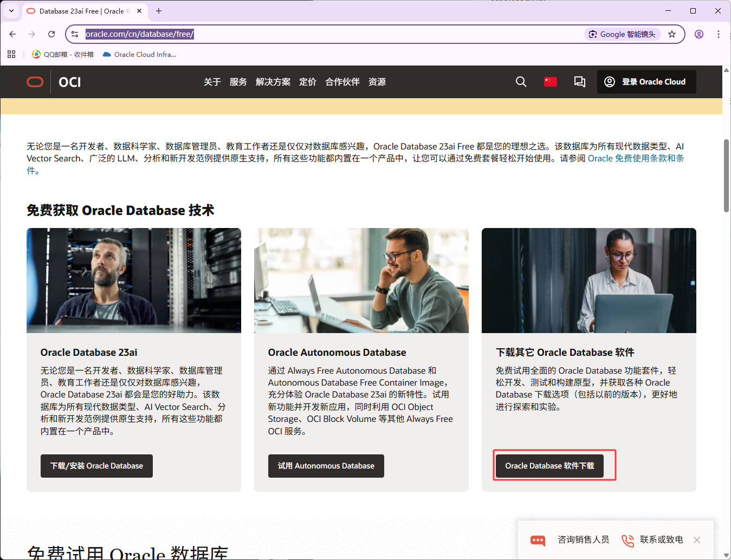Click the Oracle Database 23ai card title
Image resolution: width=731 pixels, height=560 pixels.
[x=89, y=353]
